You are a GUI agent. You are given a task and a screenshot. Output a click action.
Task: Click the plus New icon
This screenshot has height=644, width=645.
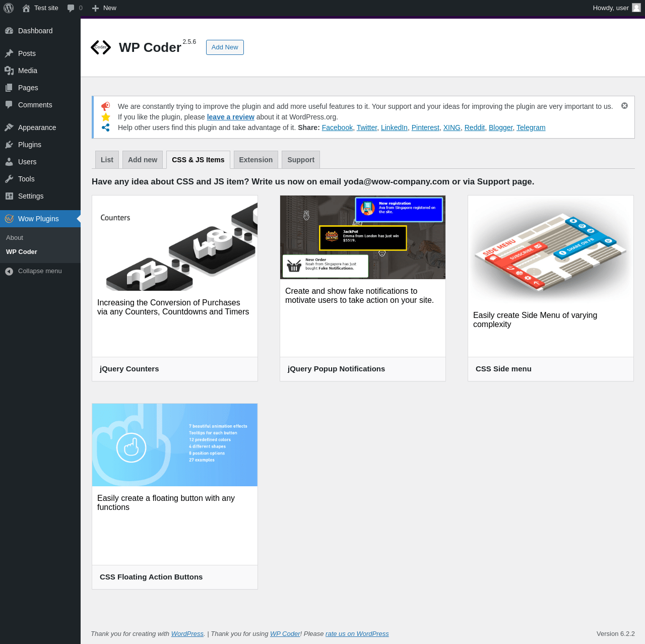pos(95,8)
